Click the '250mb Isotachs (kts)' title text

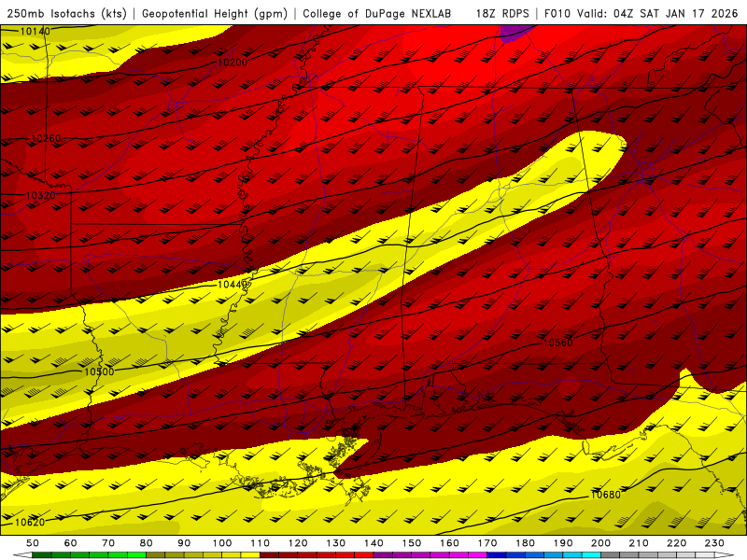tap(67, 14)
